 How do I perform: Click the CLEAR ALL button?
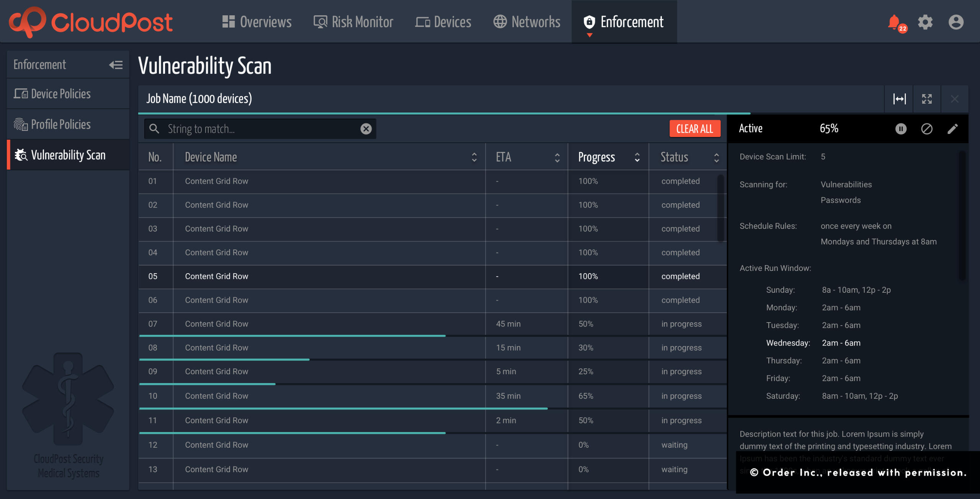[x=694, y=129]
